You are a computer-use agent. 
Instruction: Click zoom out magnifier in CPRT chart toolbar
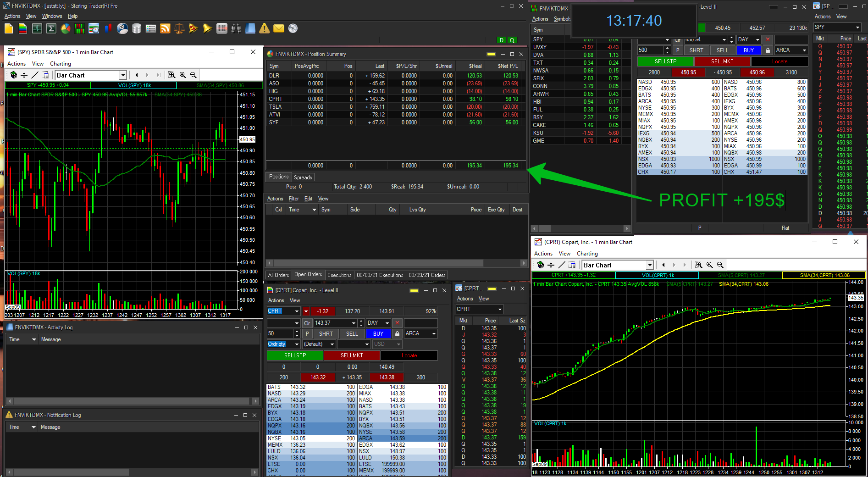click(x=720, y=265)
